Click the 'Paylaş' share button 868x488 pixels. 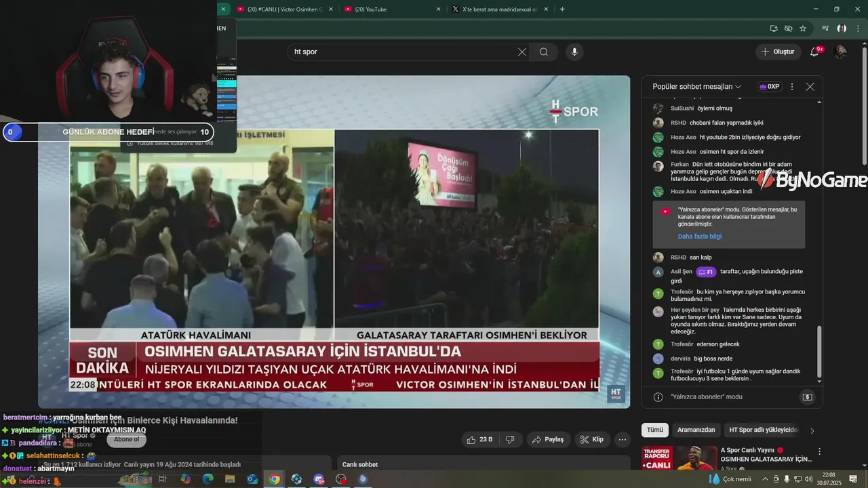pos(548,439)
